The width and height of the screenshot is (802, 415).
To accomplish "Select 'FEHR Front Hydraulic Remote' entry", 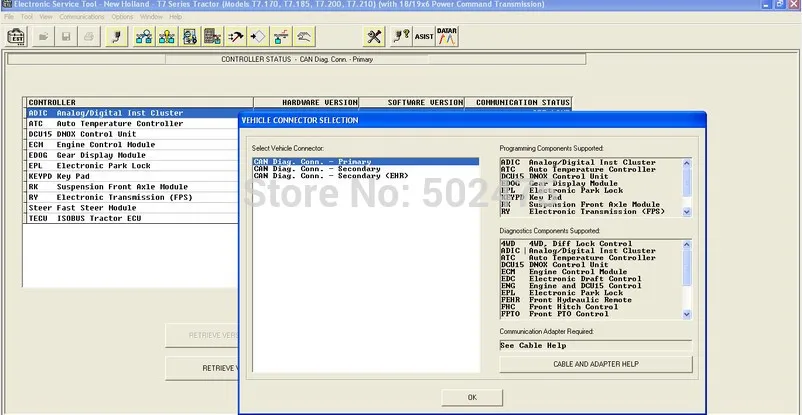I will pos(591,300).
